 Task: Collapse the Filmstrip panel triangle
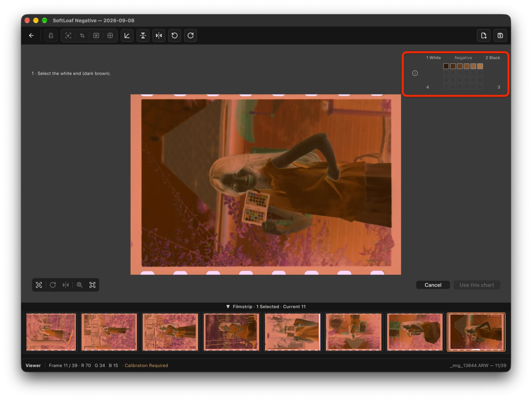tap(228, 307)
